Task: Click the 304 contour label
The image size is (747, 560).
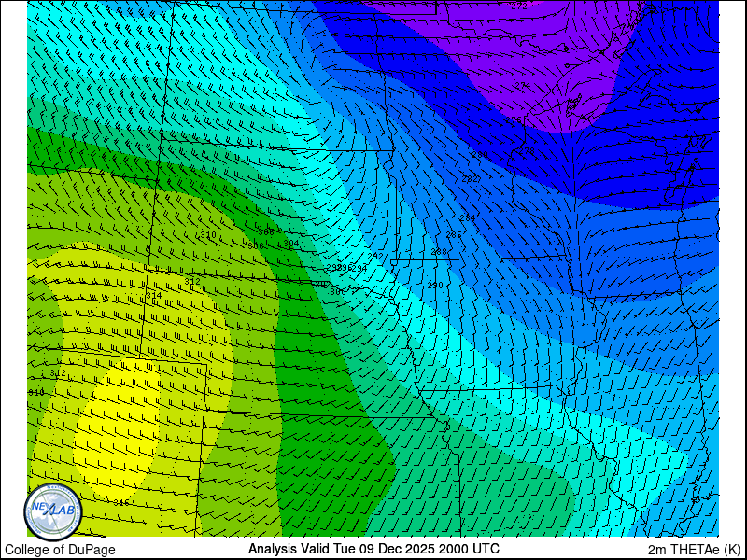Action: click(x=291, y=244)
